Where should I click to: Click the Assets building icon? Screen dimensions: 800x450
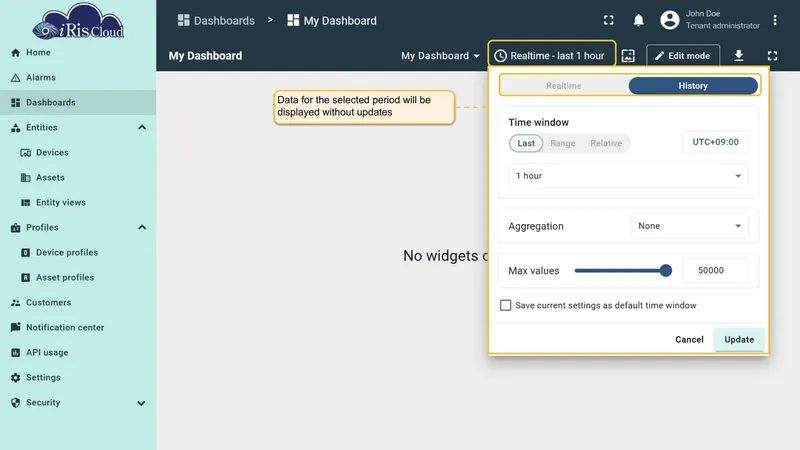[26, 178]
